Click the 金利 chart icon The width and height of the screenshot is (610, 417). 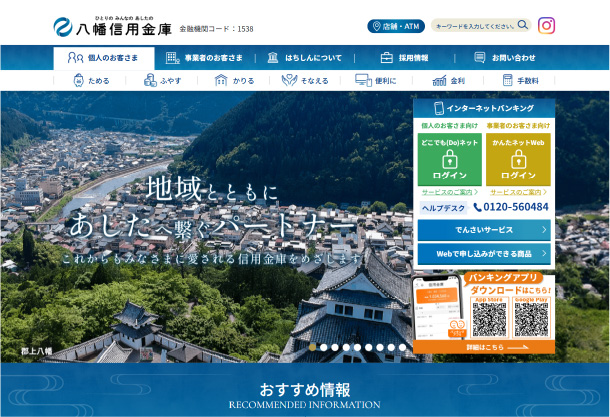(438, 80)
